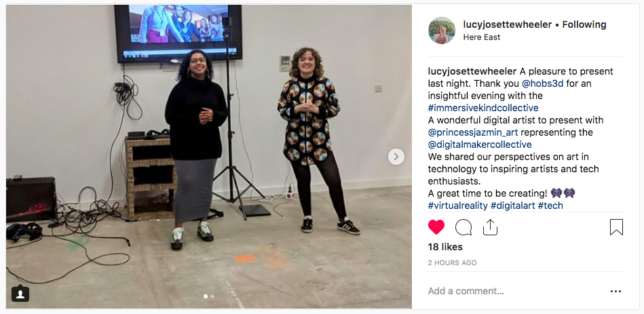Open more options three-dots menu
This screenshot has height=314, width=644.
615,292
